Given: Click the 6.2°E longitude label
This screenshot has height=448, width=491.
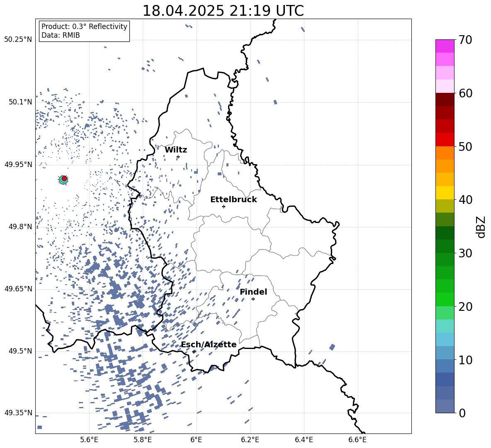Looking at the screenshot, I should pos(250,440).
